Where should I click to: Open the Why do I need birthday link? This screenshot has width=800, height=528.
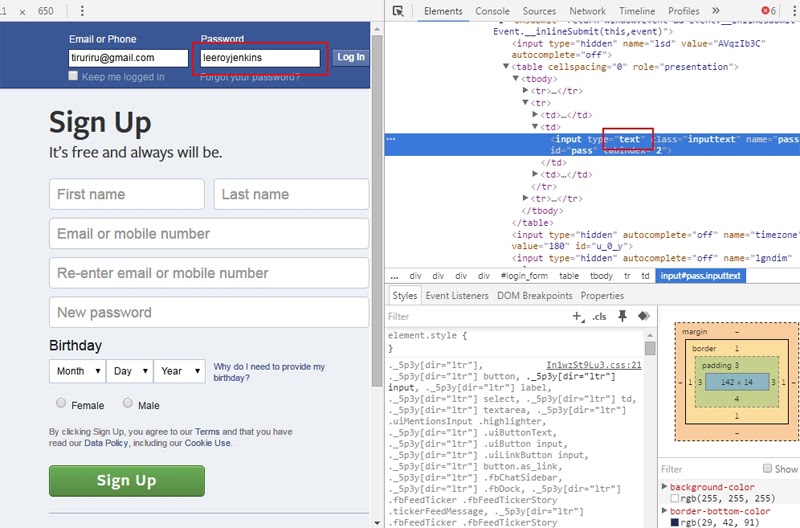tap(269, 372)
